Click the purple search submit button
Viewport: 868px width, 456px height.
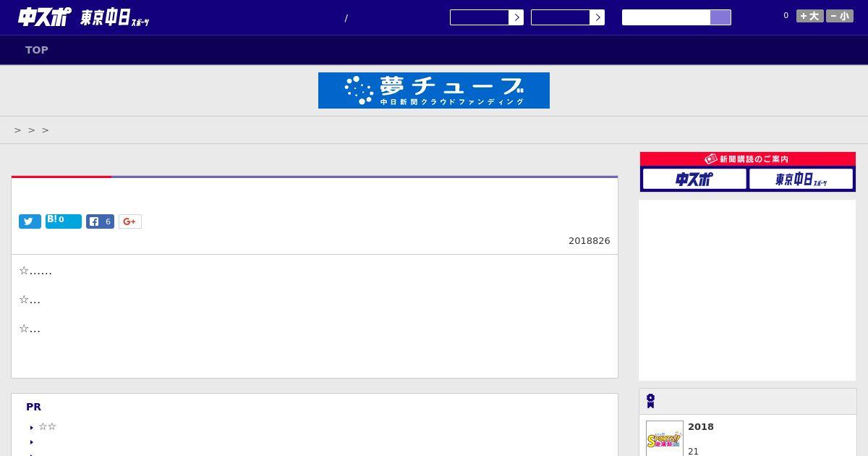(x=720, y=17)
